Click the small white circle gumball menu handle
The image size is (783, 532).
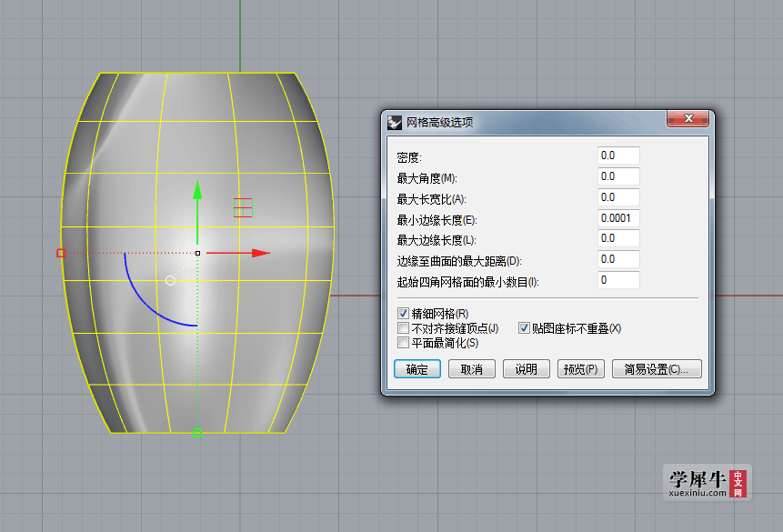coord(170,281)
